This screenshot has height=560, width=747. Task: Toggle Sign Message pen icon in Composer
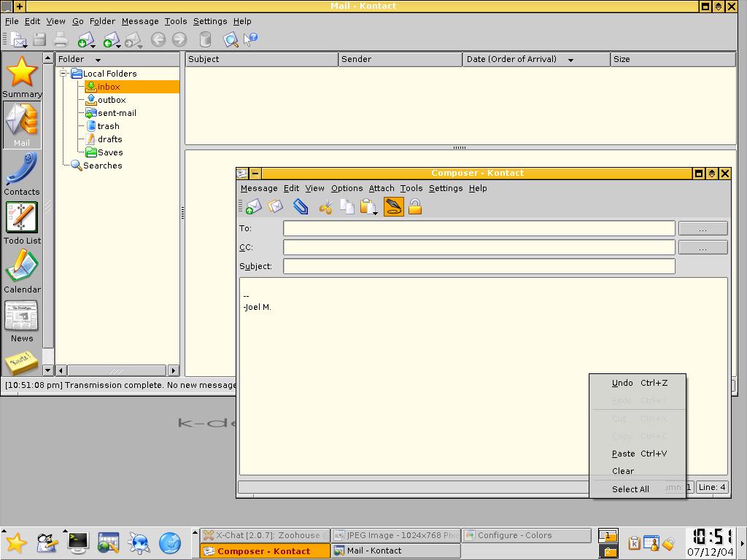click(x=393, y=206)
